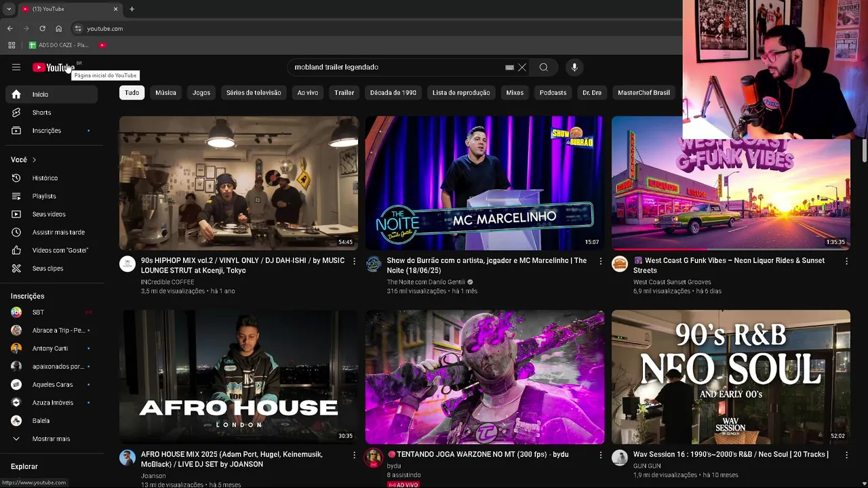Open options menu for AFRO HOUSE MIX video
Screen dimensions: 868x488
click(354, 455)
